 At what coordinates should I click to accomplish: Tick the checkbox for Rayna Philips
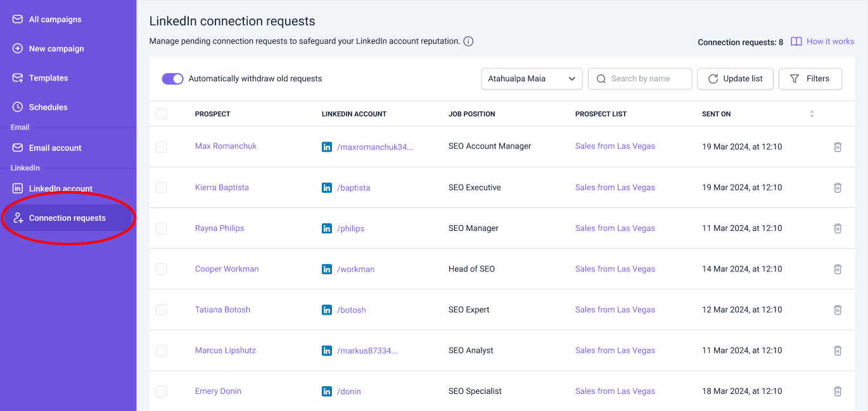pyautogui.click(x=162, y=228)
